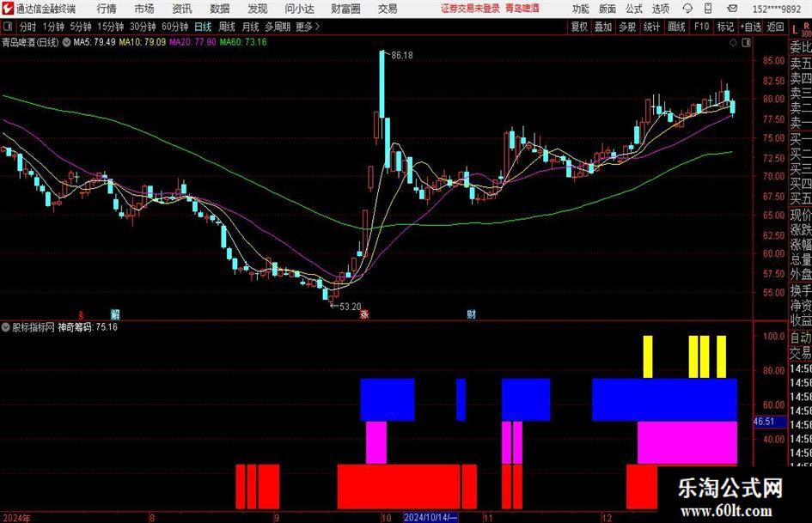812x523 pixels.
Task: Open the 资讯 menu
Action: point(182,9)
